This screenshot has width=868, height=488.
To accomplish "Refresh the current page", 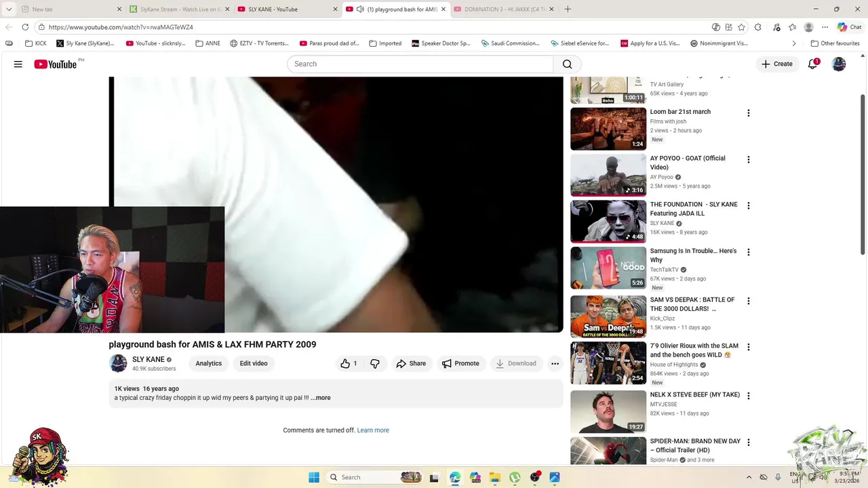I will (25, 27).
